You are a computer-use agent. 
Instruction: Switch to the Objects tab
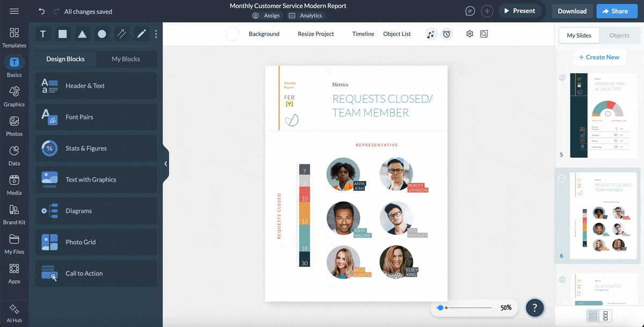[x=619, y=35]
